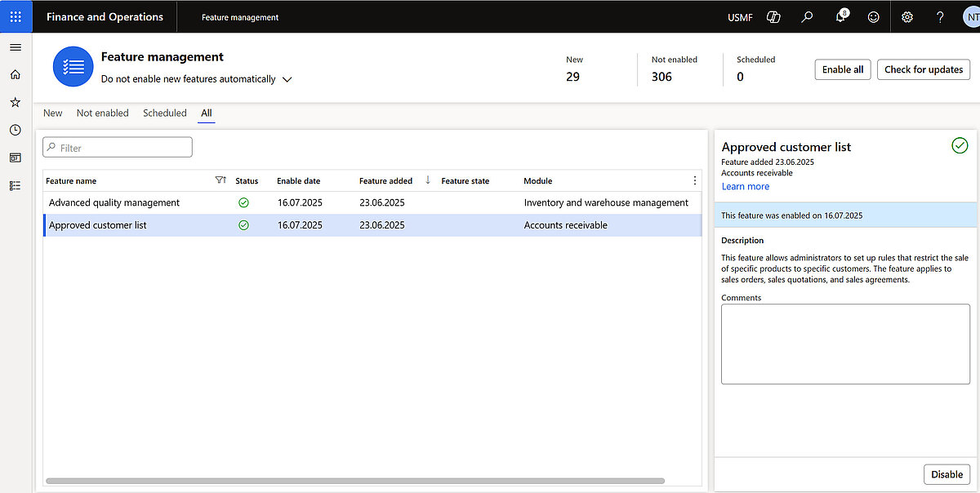Click the Enable all button

(842, 69)
